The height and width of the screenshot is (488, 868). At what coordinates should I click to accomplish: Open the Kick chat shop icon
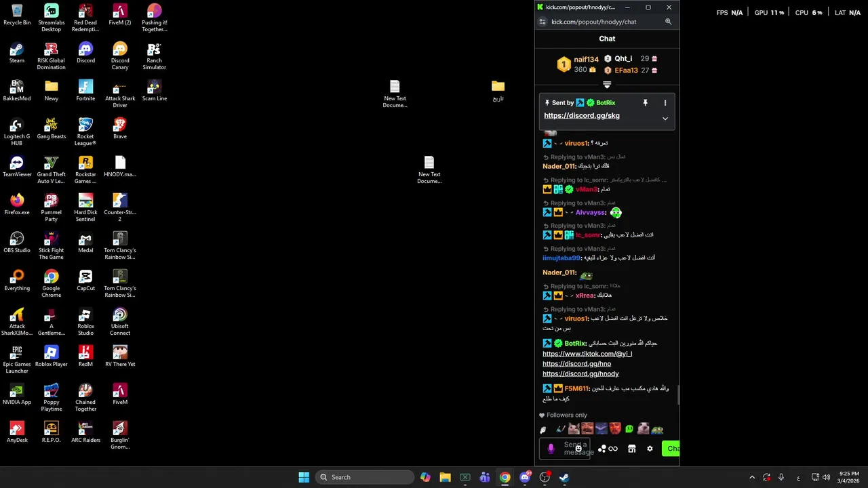[631, 449]
